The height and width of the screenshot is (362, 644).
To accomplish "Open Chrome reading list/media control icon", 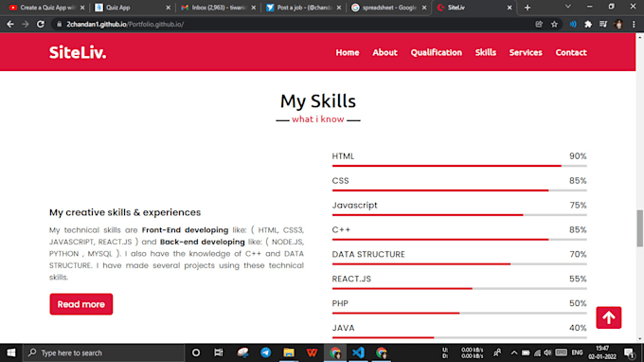I will pyautogui.click(x=603, y=25).
